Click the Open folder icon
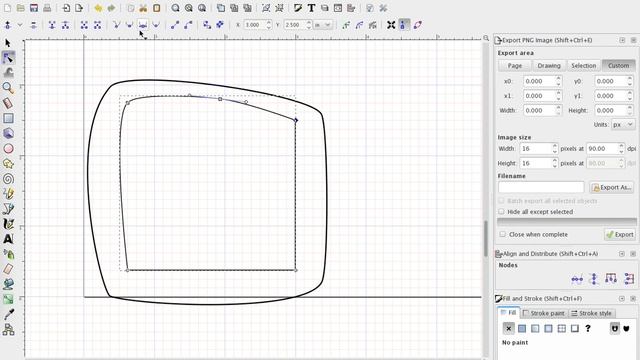This screenshot has width=640, height=360. tap(21, 8)
